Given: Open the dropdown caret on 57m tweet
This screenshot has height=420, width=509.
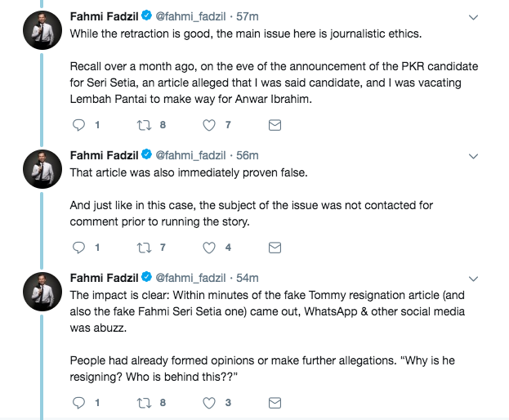Looking at the screenshot, I should click(474, 16).
